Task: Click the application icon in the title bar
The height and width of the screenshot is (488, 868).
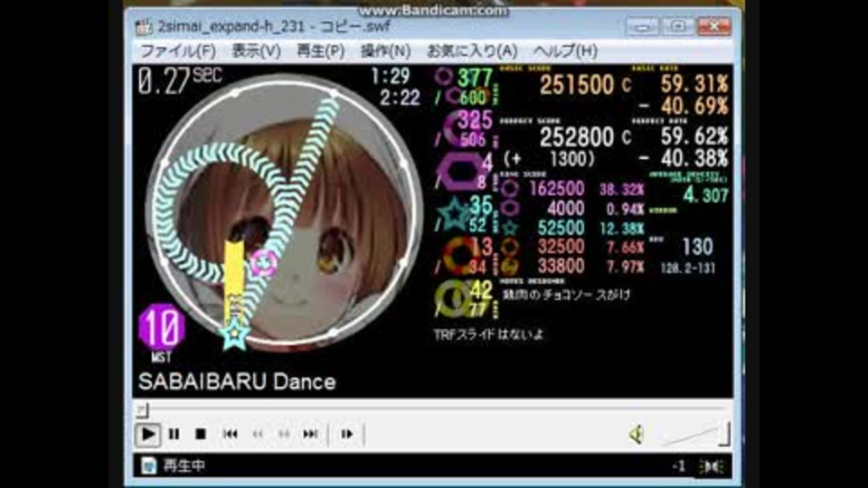Action: click(x=144, y=26)
